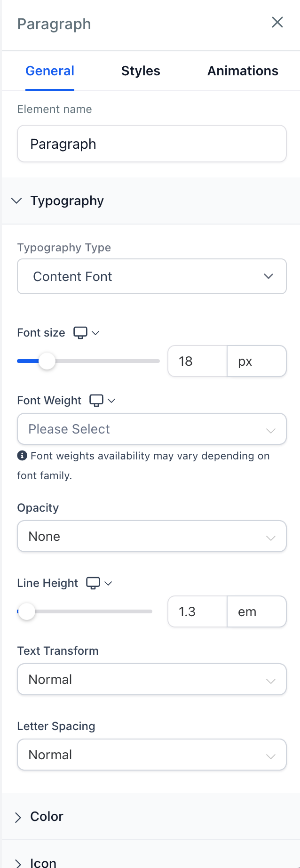Select the General tab

(50, 71)
